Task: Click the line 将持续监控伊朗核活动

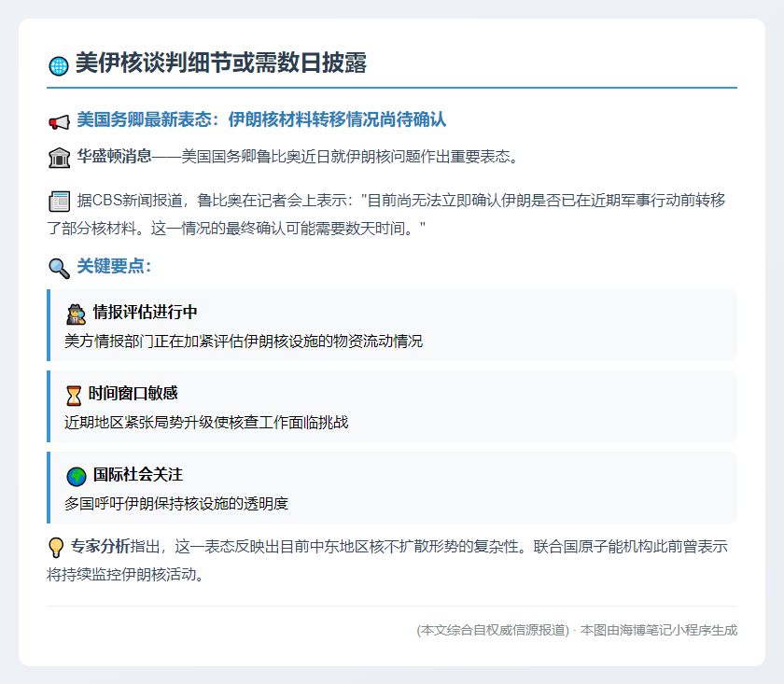Action: coord(125,574)
